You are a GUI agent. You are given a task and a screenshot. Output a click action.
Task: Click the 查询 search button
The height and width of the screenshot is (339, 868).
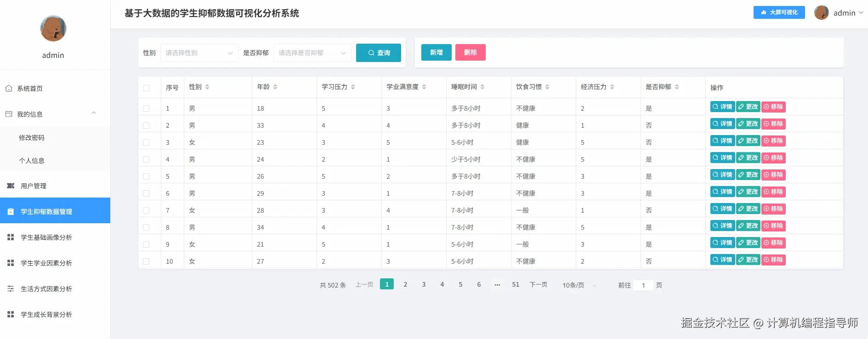[379, 53]
